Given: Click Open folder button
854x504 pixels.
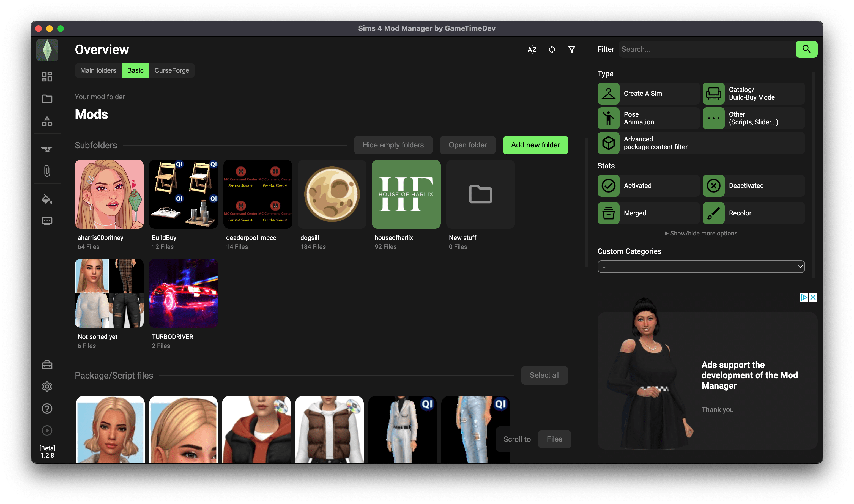Looking at the screenshot, I should [x=467, y=145].
